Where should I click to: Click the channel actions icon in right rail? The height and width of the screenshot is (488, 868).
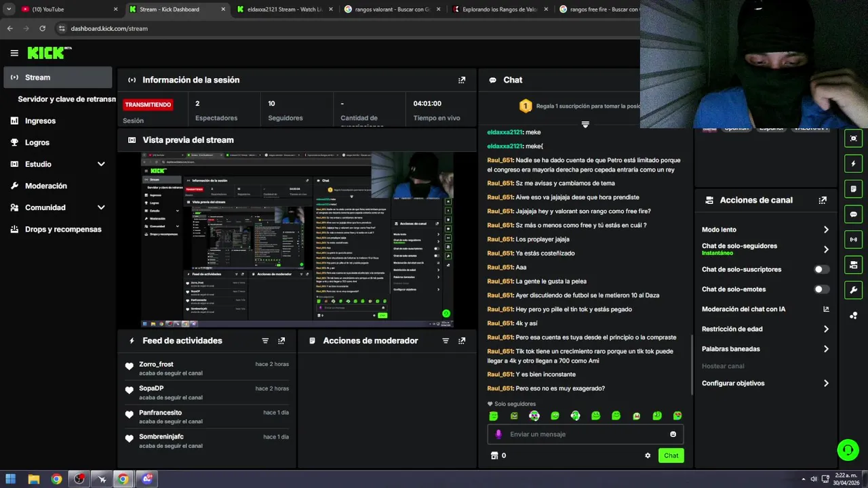pyautogui.click(x=853, y=264)
